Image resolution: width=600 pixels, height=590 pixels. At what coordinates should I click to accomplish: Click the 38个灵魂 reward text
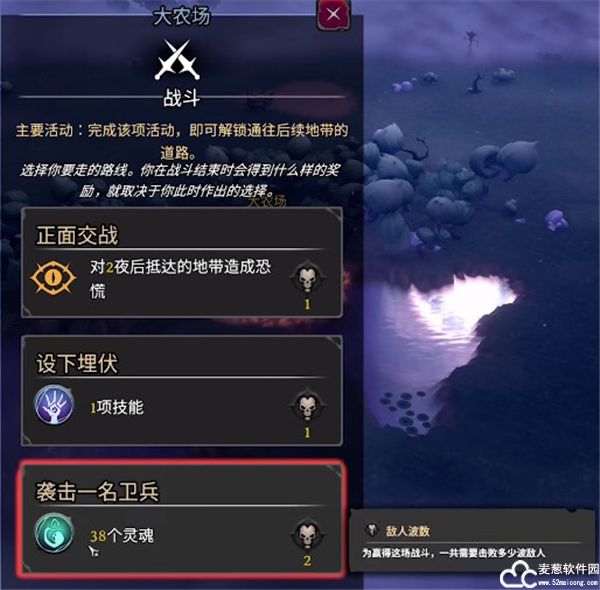[122, 536]
